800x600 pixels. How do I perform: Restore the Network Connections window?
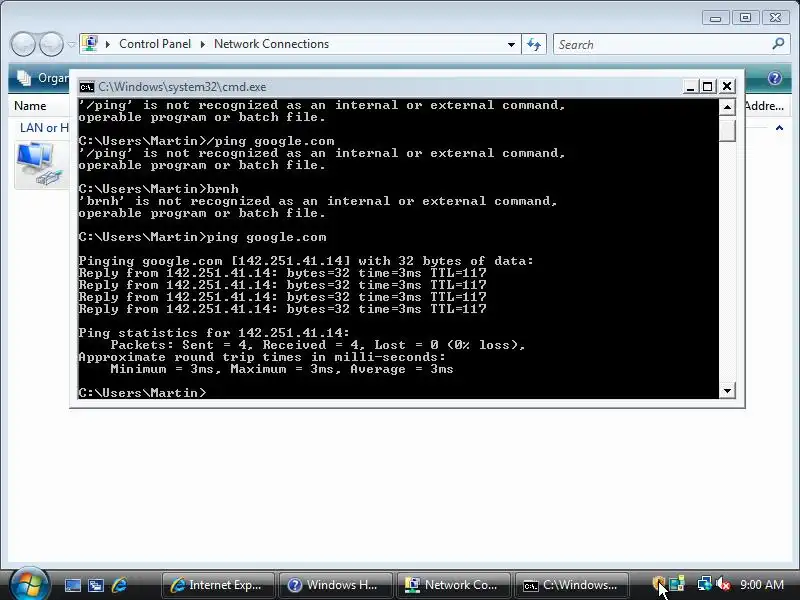pos(745,18)
